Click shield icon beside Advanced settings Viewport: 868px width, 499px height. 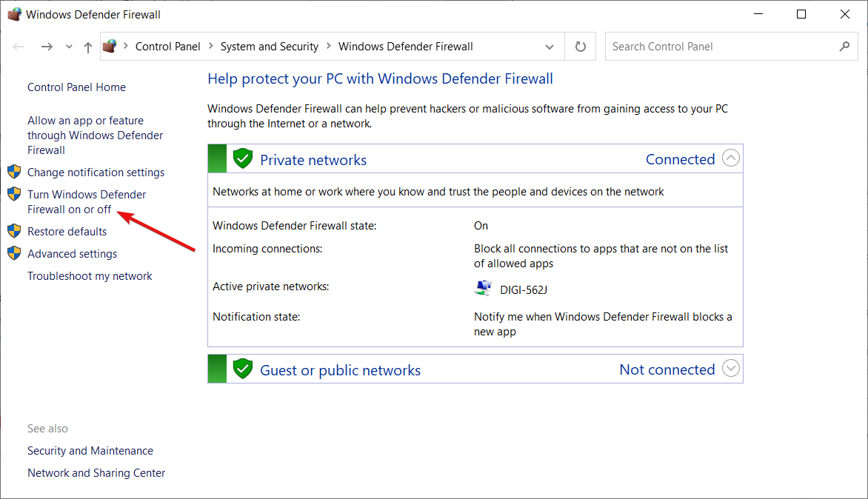click(14, 252)
